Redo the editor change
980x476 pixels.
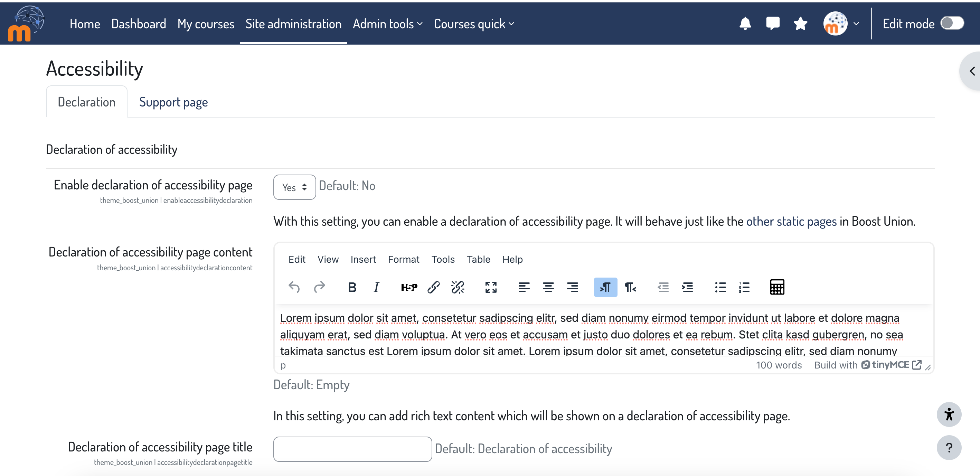[320, 287]
